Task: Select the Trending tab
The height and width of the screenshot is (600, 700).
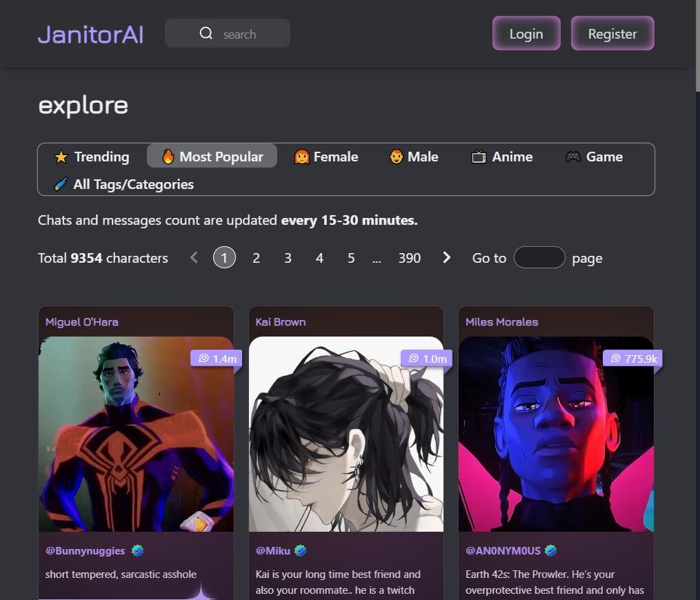Action: point(92,157)
